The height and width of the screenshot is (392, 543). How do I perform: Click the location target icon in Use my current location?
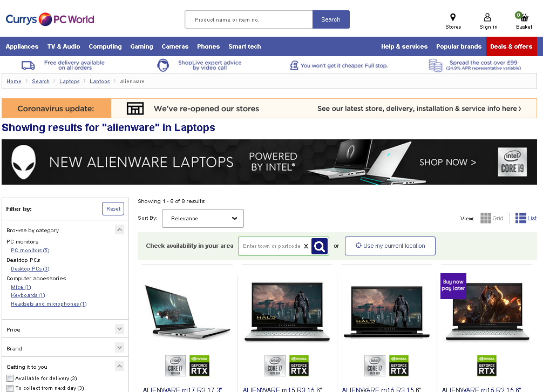pos(358,245)
